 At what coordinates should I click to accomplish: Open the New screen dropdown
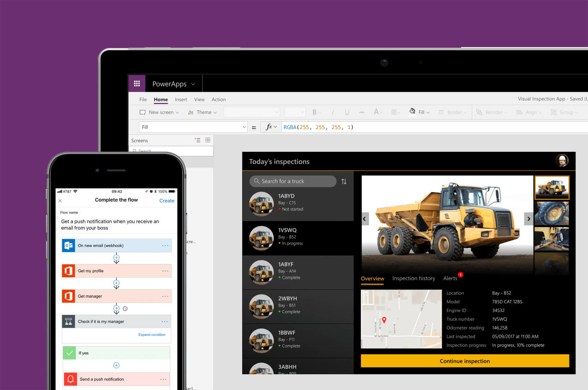coord(159,112)
